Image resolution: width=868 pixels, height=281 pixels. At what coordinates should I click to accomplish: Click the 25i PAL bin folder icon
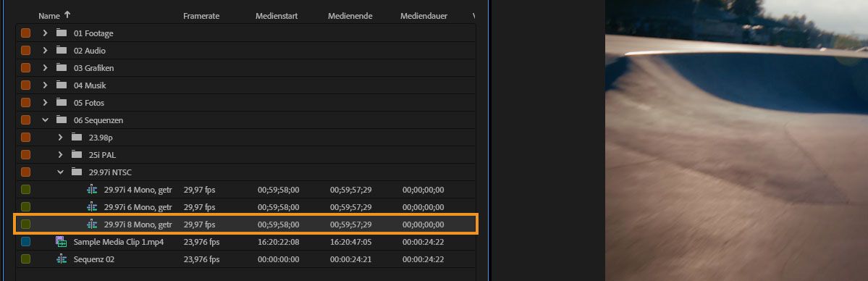[x=77, y=155]
